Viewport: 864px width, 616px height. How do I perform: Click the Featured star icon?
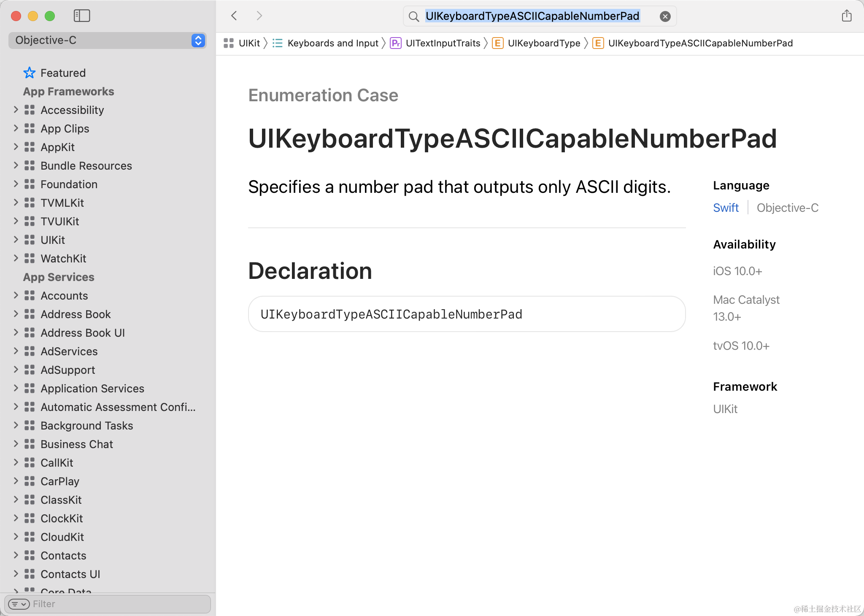tap(29, 73)
